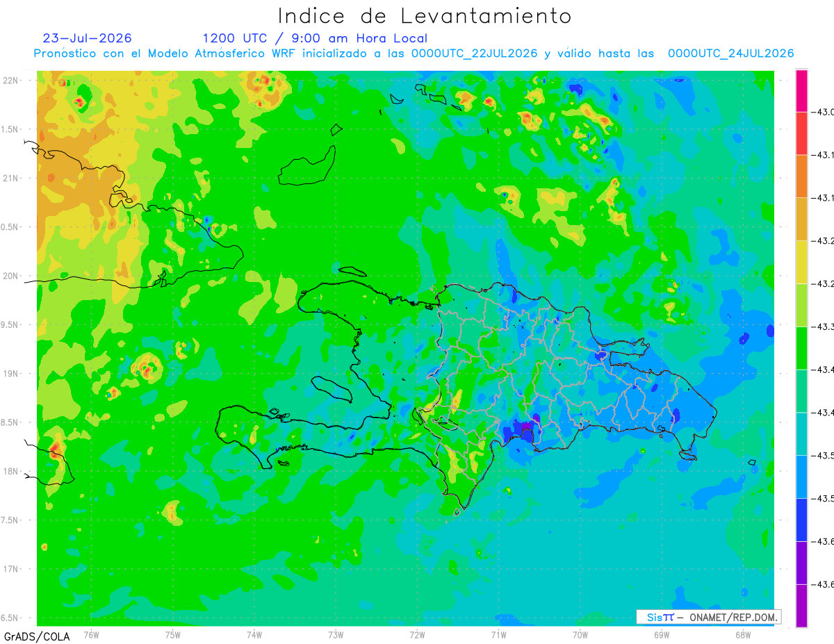Click the "17N" latitude label
Screen dimensions: 834x644
pyautogui.click(x=11, y=569)
